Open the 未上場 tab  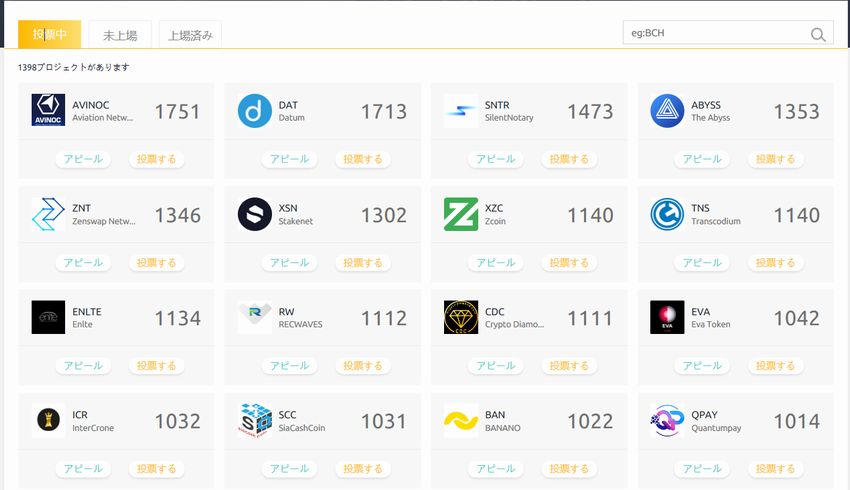120,35
